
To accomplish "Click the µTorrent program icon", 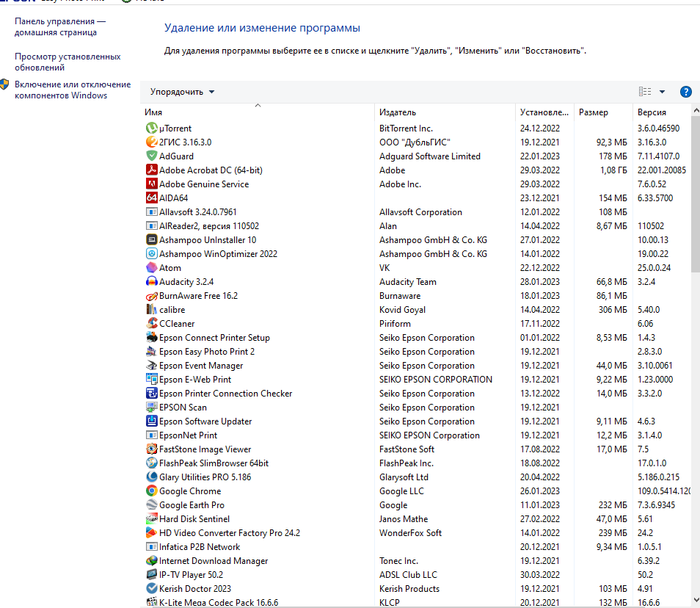I will (152, 129).
